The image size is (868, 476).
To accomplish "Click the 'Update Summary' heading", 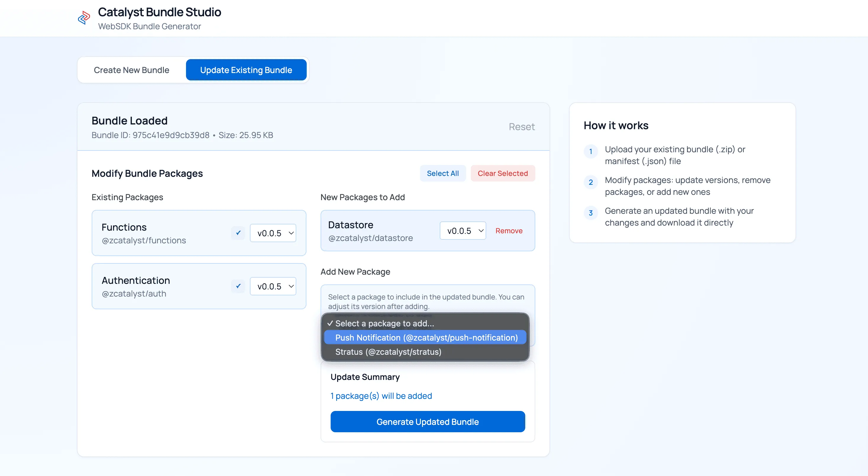I will (365, 377).
